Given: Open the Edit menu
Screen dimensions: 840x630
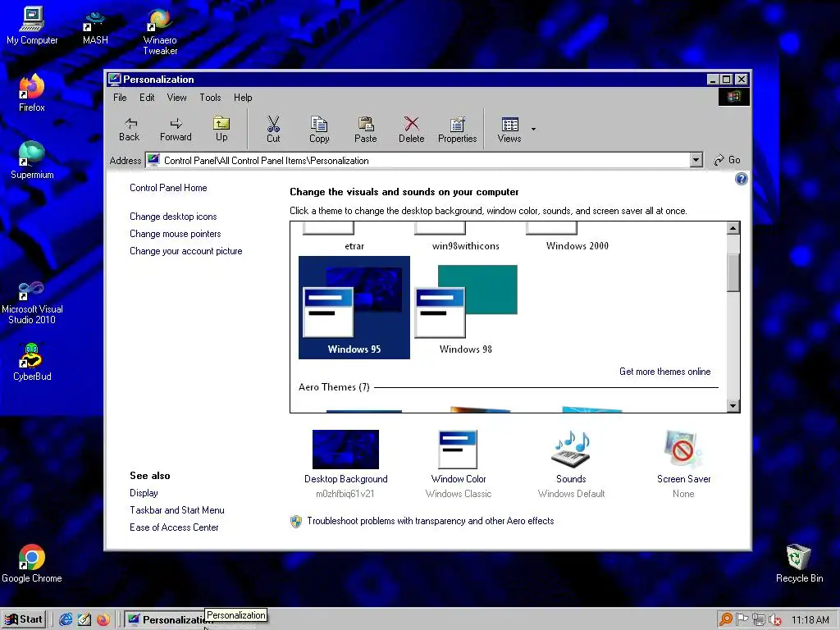Looking at the screenshot, I should [147, 98].
